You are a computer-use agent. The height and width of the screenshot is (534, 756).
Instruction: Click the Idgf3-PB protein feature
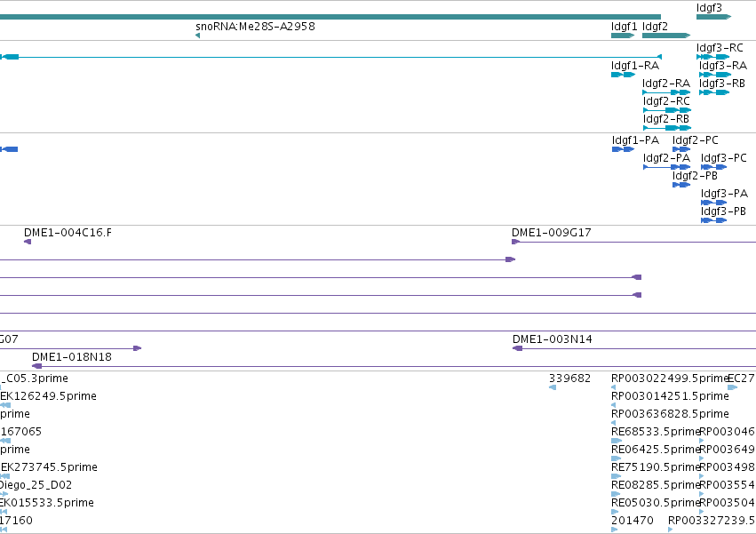pyautogui.click(x=714, y=220)
